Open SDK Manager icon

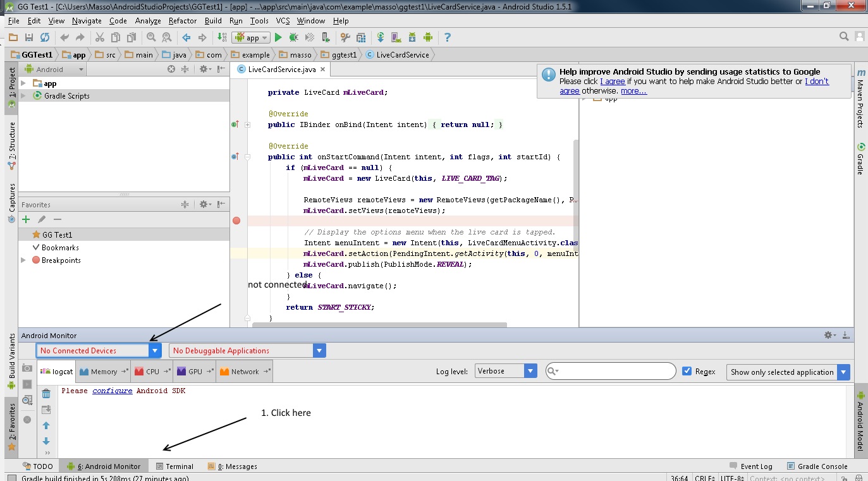pos(412,38)
